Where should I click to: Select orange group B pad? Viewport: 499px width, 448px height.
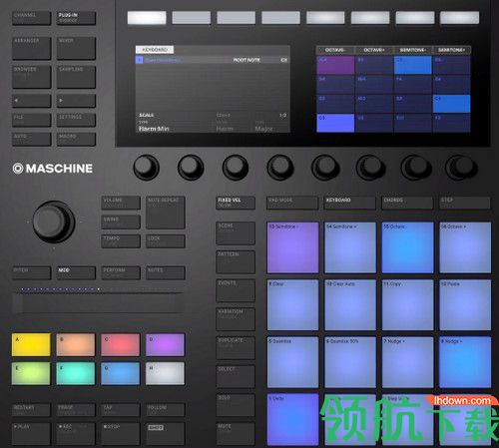coord(76,345)
